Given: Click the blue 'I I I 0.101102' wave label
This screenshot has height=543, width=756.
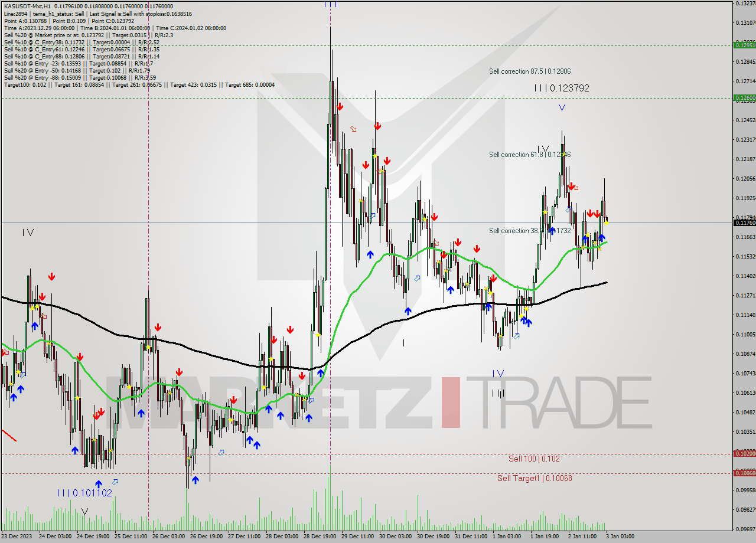Looking at the screenshot, I should tap(84, 493).
